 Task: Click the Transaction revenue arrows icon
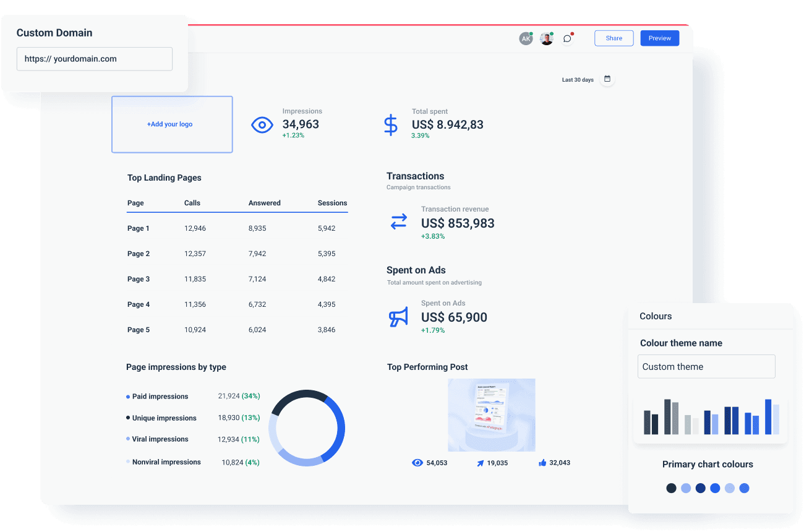tap(398, 221)
